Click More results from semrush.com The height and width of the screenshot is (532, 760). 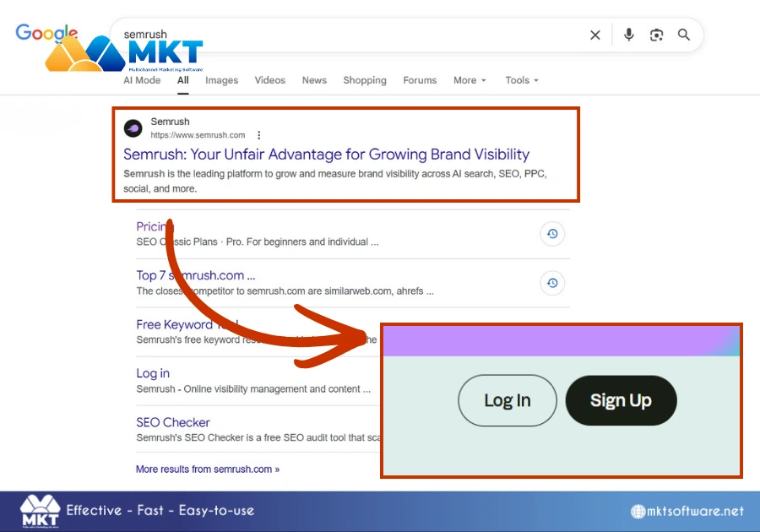point(208,469)
